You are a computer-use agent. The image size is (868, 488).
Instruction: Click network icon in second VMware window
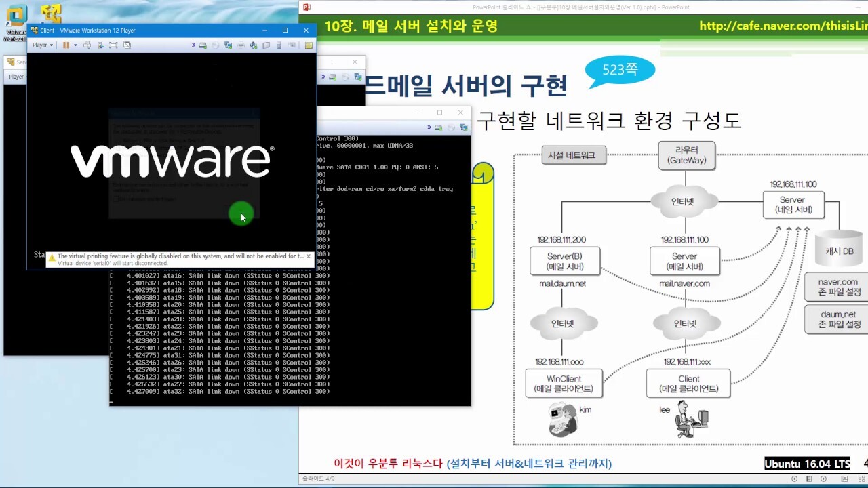pos(357,77)
